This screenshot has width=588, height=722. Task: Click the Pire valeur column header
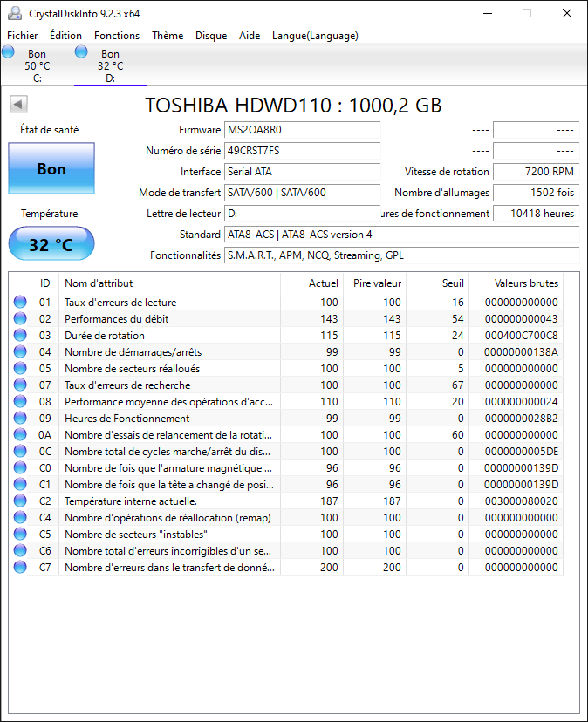pyautogui.click(x=374, y=283)
